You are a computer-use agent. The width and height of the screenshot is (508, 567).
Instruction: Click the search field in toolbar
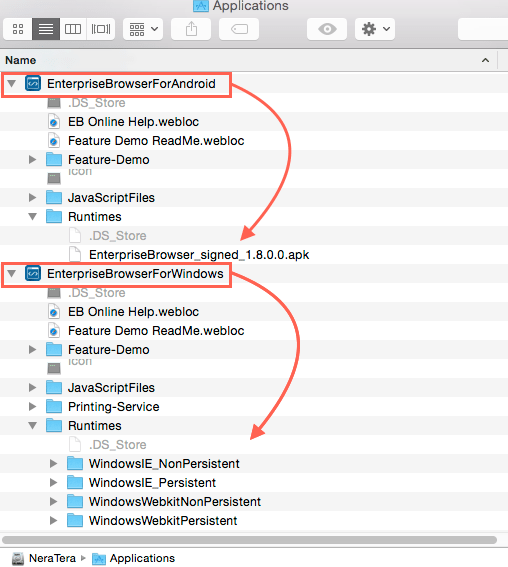pos(483,29)
